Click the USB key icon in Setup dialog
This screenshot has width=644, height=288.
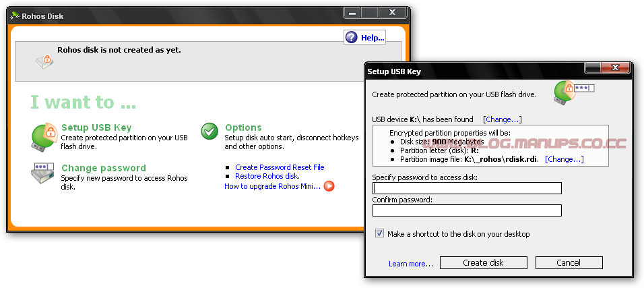coord(574,92)
